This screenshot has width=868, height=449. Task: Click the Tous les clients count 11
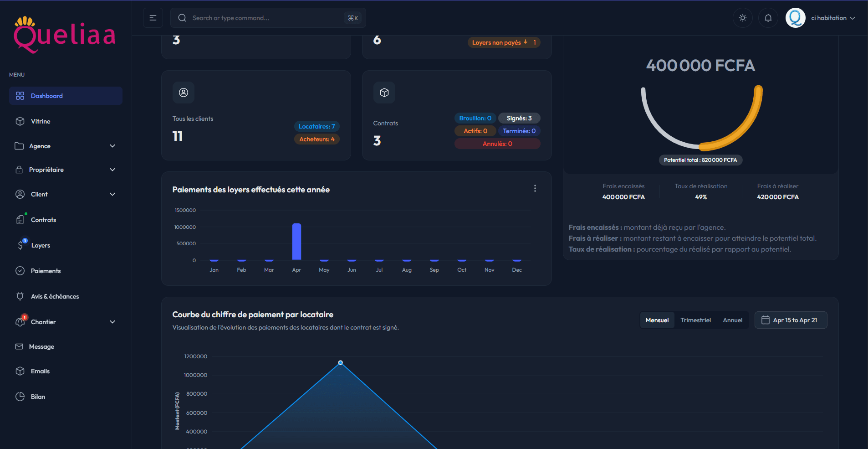coord(178,136)
